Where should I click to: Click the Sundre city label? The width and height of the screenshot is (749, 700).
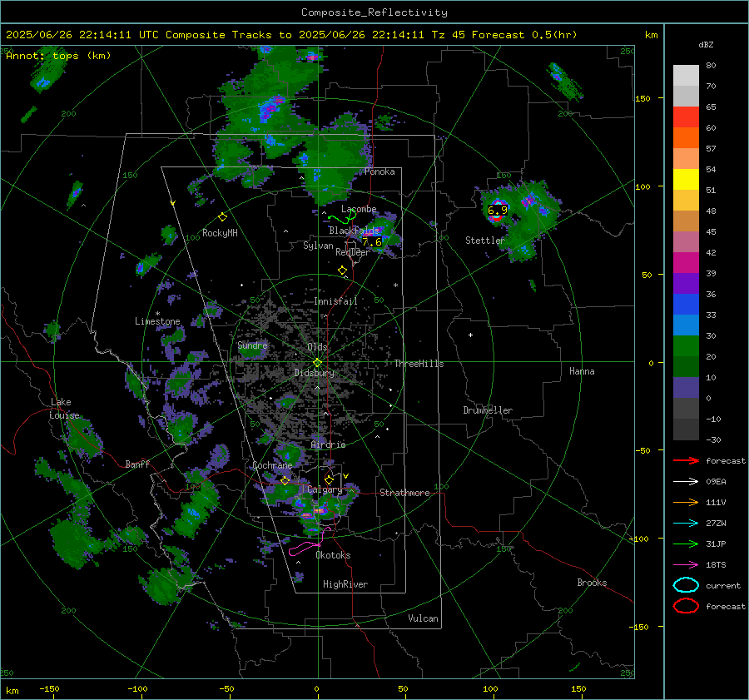point(252,345)
